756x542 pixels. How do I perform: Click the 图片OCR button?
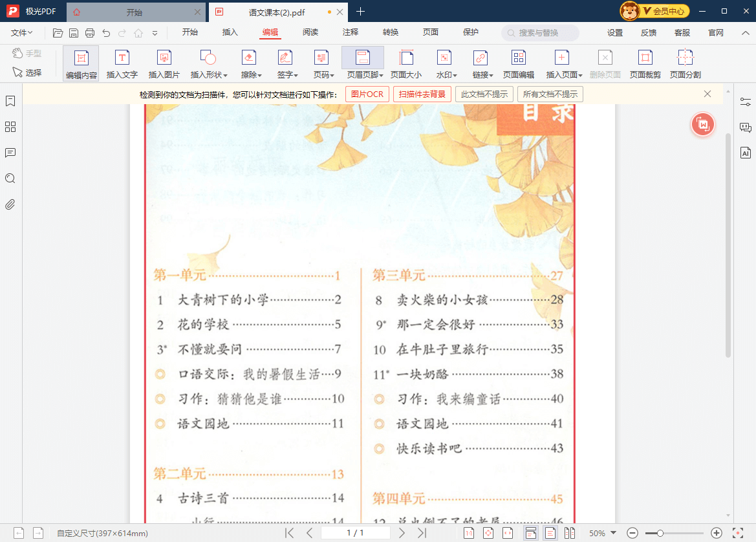click(x=367, y=94)
